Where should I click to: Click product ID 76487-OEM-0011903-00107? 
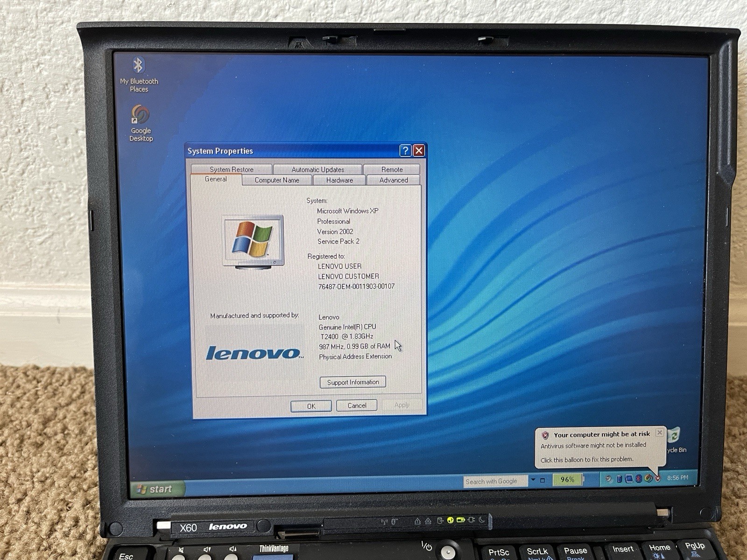click(356, 287)
